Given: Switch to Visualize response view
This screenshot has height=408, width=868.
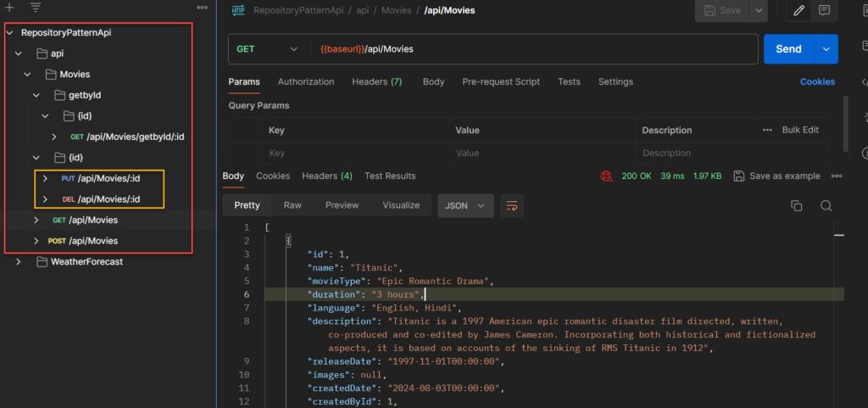Looking at the screenshot, I should coord(401,205).
